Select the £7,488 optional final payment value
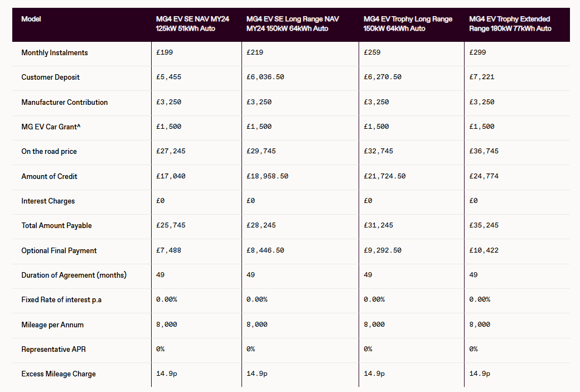Viewport: 580px width, 392px height. 168,251
